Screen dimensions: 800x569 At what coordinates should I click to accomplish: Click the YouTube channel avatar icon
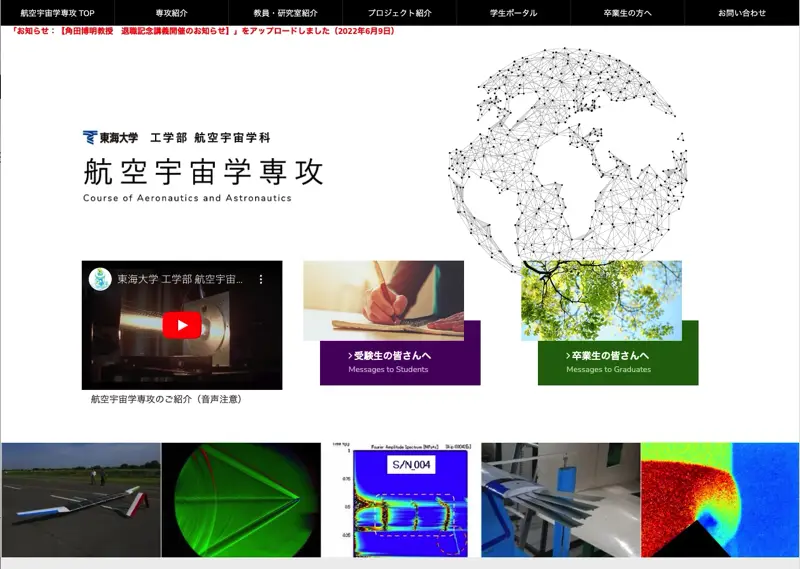pos(100,279)
